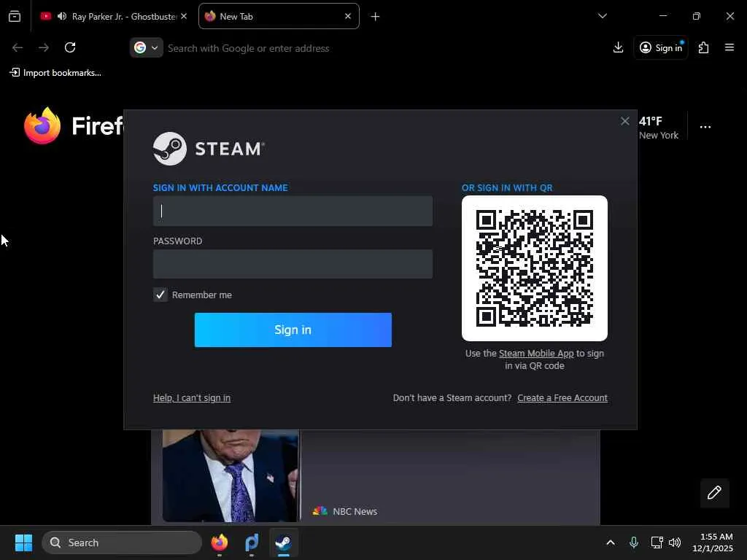Image resolution: width=747 pixels, height=560 pixels.
Task: Click the microphone tray icon
Action: point(634,542)
